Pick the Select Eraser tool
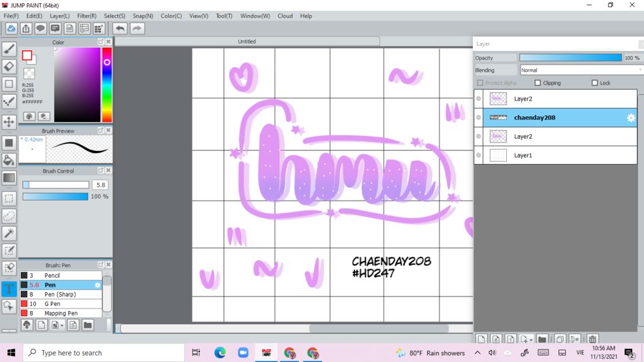Image resolution: width=644 pixels, height=362 pixels. (x=9, y=268)
